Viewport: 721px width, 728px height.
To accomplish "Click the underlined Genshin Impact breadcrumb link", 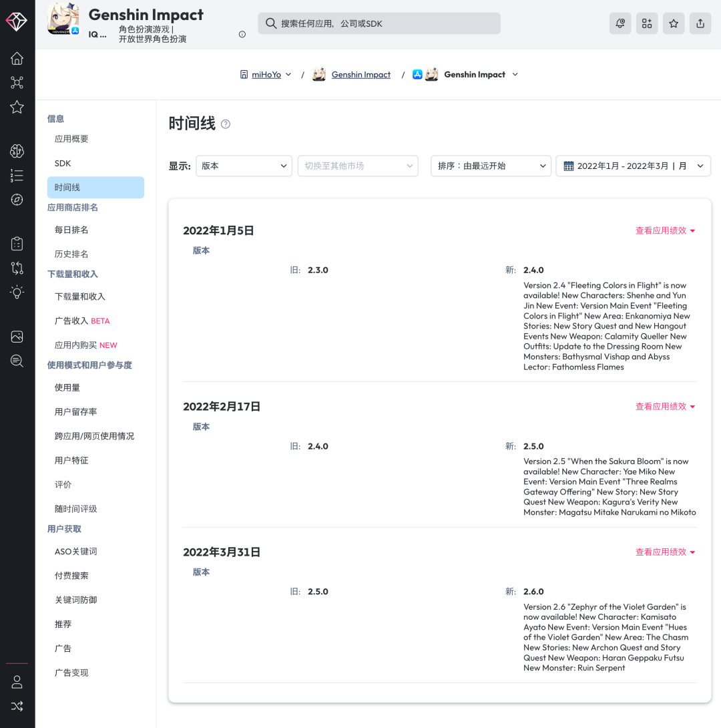I will pos(360,75).
